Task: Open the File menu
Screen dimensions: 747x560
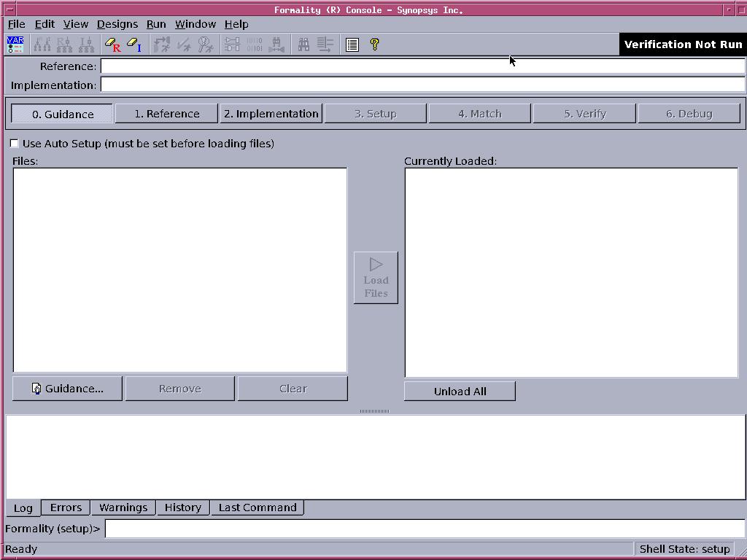Action: 17,24
